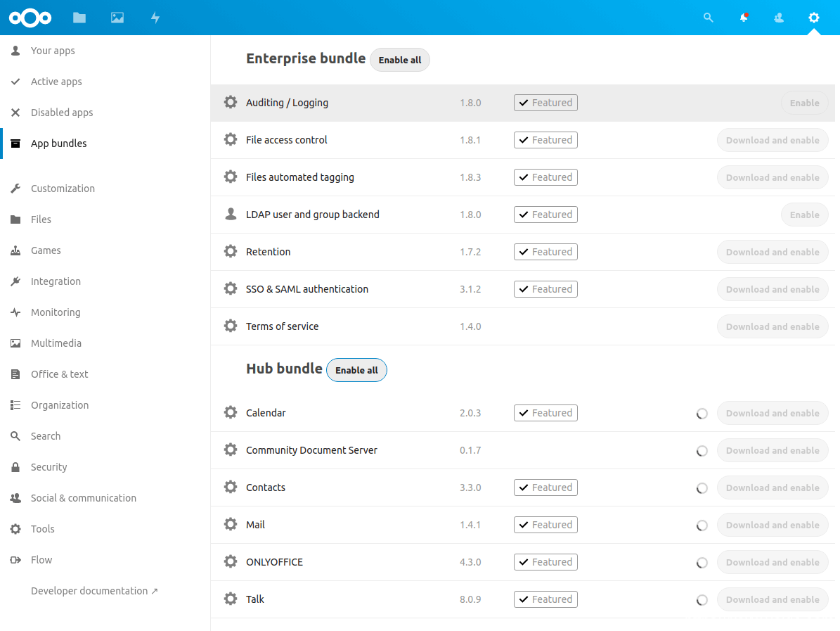The image size is (840, 631).
Task: Open Activity lightning bolt icon
Action: 155,18
